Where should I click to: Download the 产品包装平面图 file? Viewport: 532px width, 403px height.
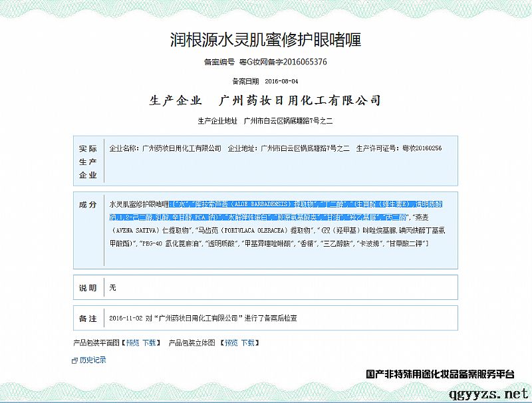point(150,342)
